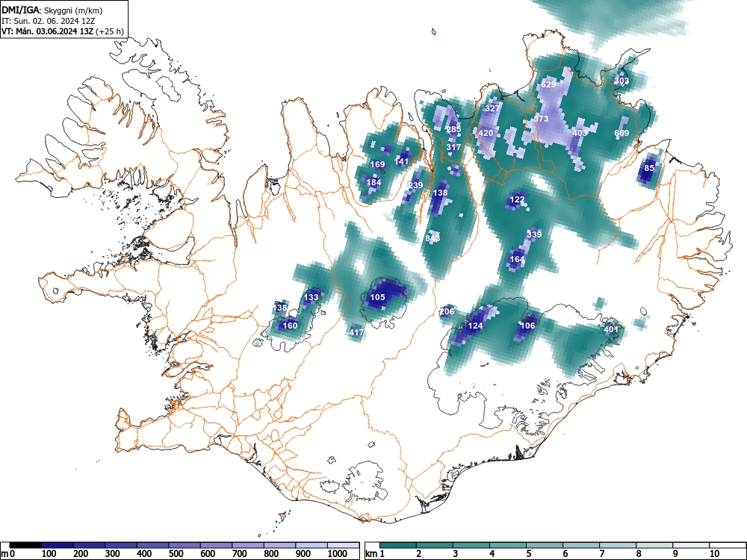Viewport: 747px width, 560px height.
Task: Click the '10' label on the km scale
Action: click(714, 554)
